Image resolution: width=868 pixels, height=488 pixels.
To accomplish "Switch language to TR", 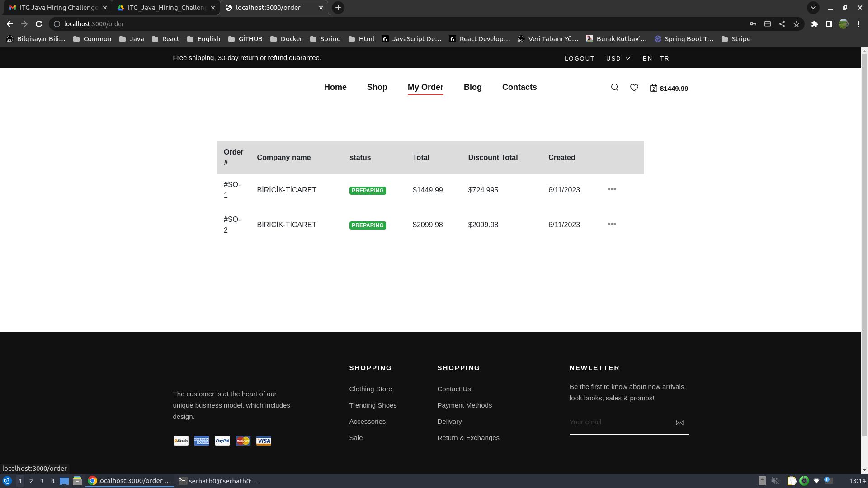I will (664, 59).
